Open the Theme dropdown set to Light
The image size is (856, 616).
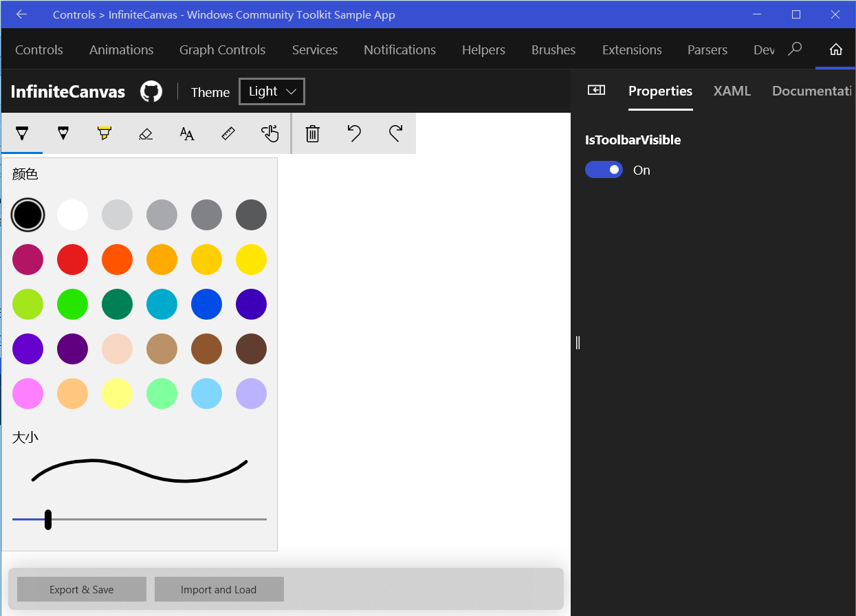click(x=271, y=91)
